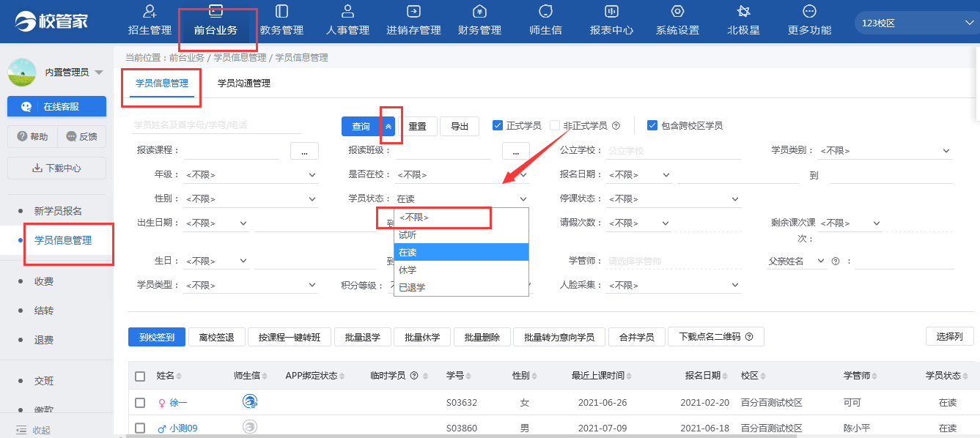Open 新学员报名 in sidebar
The height and width of the screenshot is (438, 980).
(58, 211)
